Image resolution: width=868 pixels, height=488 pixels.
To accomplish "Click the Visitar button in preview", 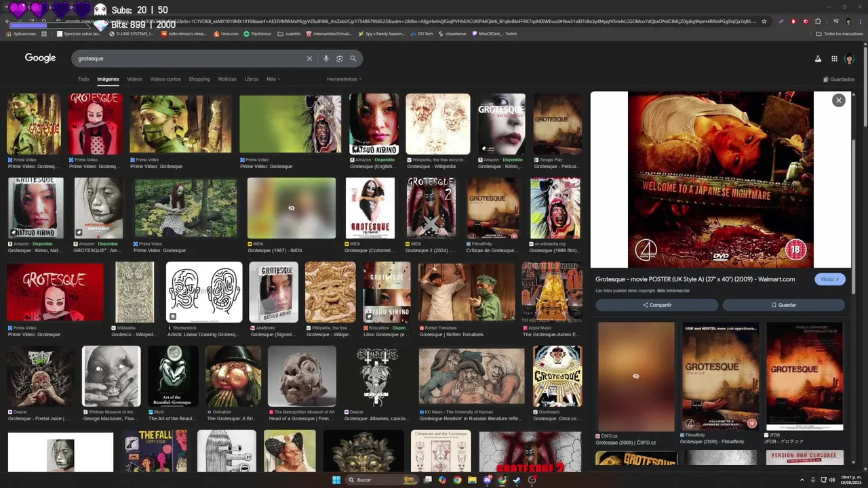I will (x=830, y=279).
